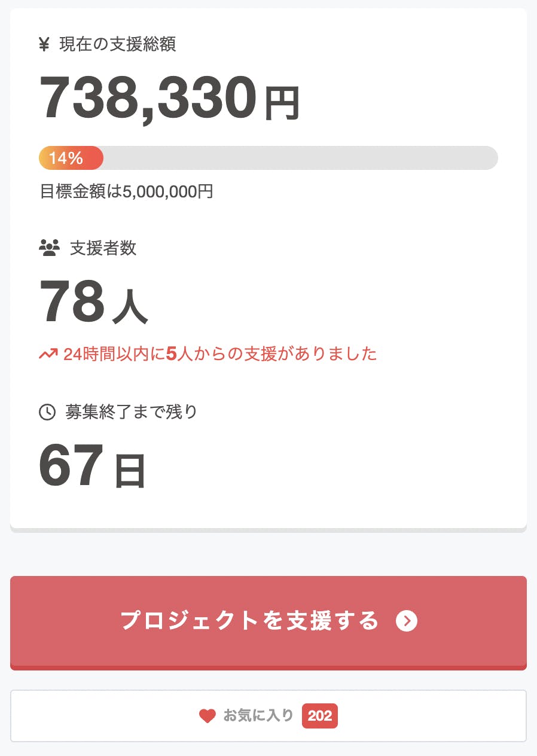Viewport: 537px width, 756px height.
Task: Click the 202 favorites count badge
Action: pyautogui.click(x=320, y=716)
